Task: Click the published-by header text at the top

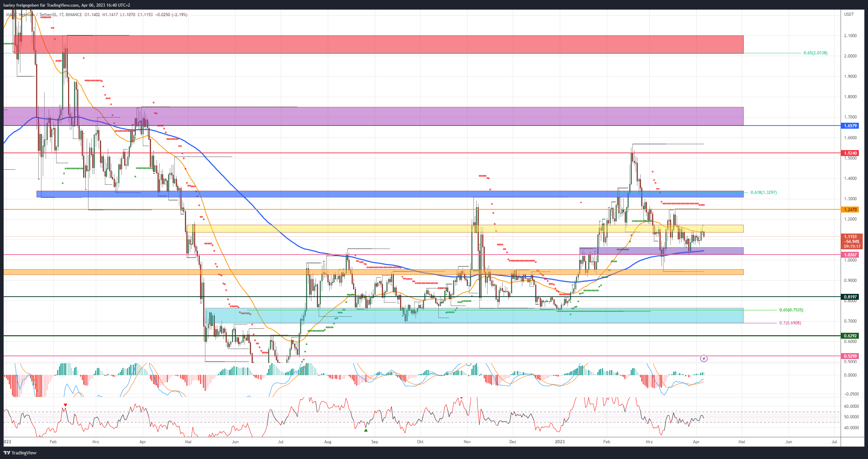Action: click(x=67, y=5)
